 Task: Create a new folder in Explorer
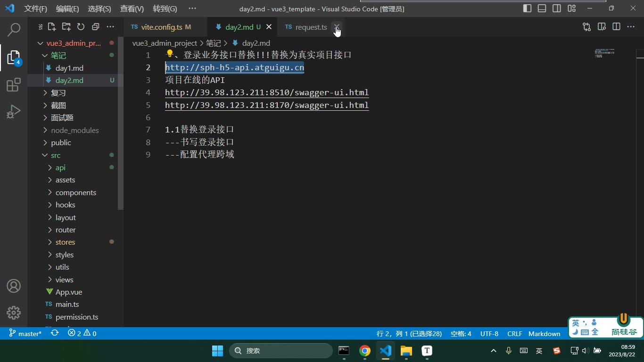tap(66, 27)
